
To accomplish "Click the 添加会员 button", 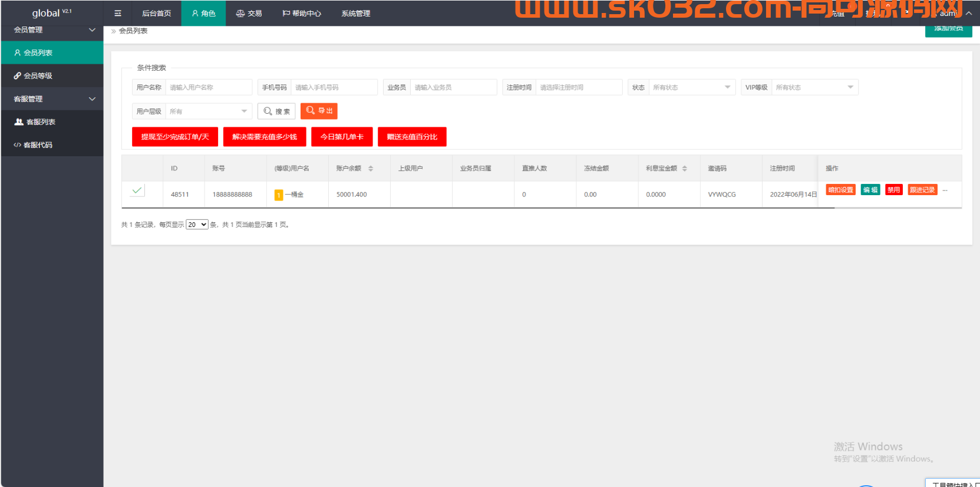I will click(x=948, y=29).
